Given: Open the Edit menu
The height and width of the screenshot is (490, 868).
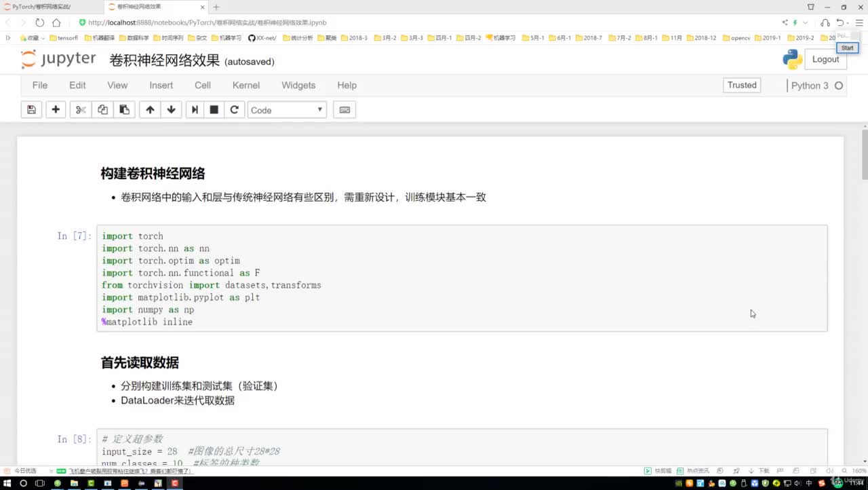Looking at the screenshot, I should coord(77,86).
